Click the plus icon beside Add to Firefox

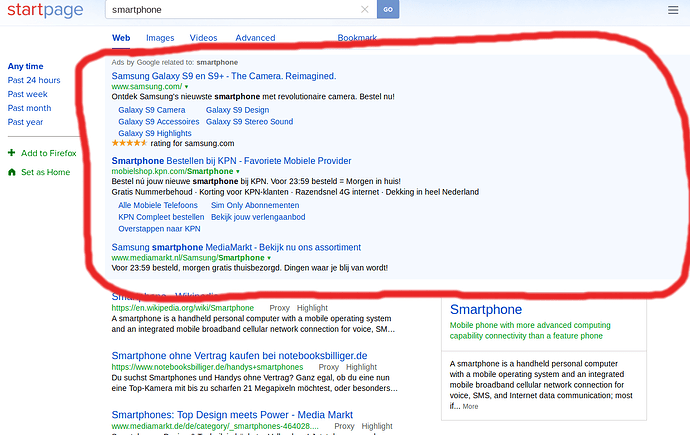[11, 153]
